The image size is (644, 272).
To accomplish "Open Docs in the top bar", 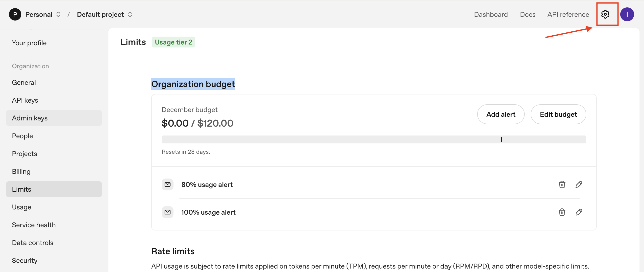I will coord(527,15).
